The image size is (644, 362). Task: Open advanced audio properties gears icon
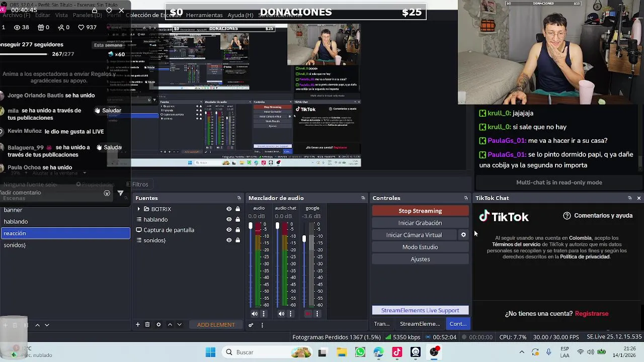pyautogui.click(x=251, y=325)
